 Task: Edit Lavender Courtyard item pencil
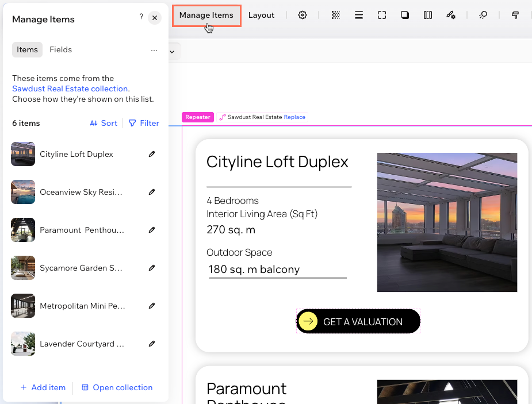click(x=152, y=344)
